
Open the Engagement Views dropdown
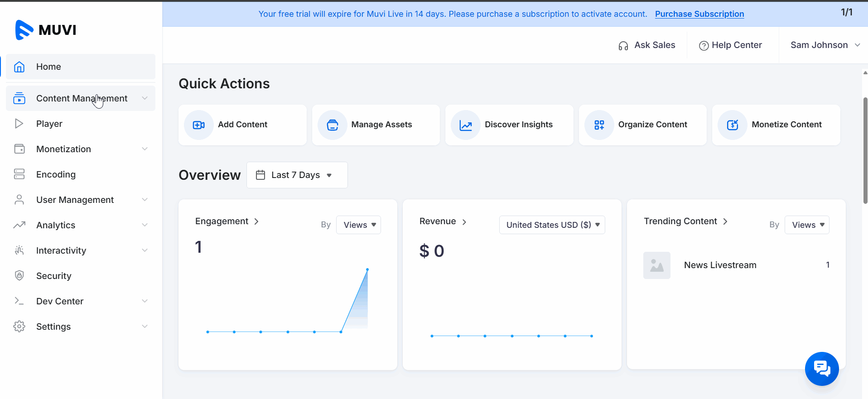359,225
